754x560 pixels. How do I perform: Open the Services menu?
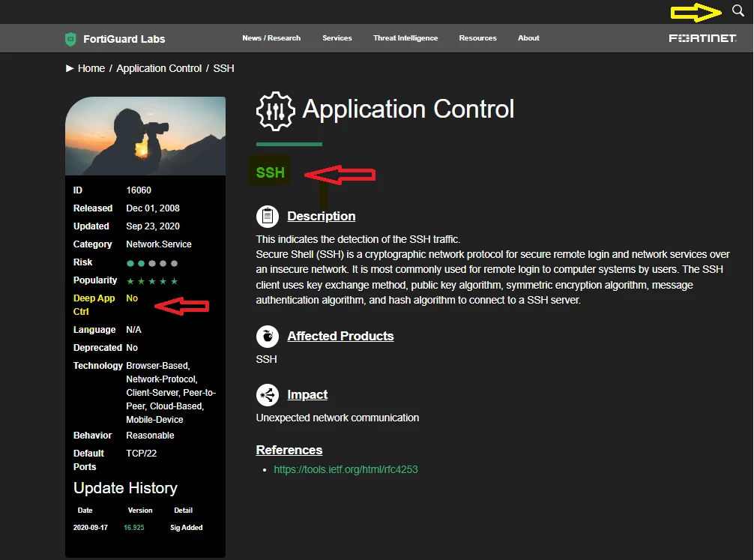pyautogui.click(x=337, y=38)
